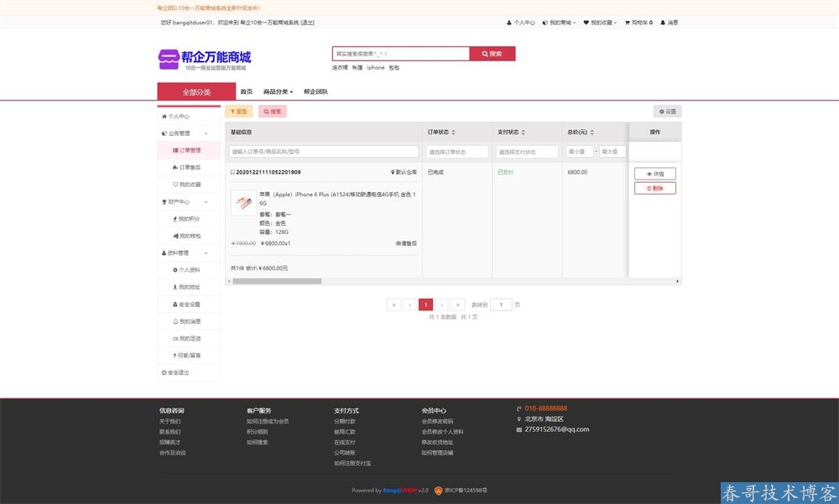Sort by 订单状态 column arrows
This screenshot has height=504, width=839.
[453, 132]
